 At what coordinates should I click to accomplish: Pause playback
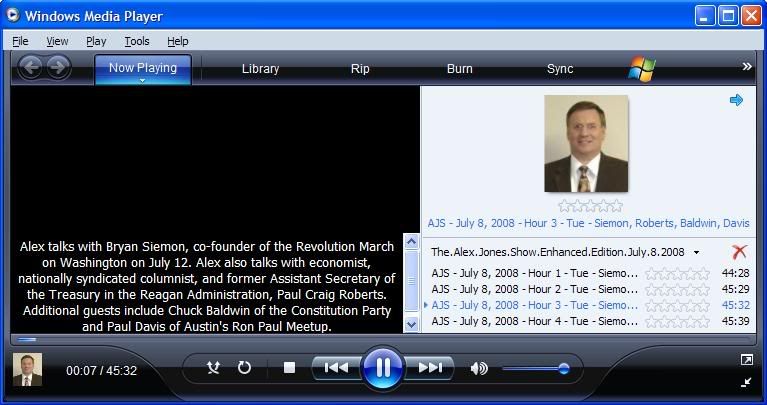[383, 367]
